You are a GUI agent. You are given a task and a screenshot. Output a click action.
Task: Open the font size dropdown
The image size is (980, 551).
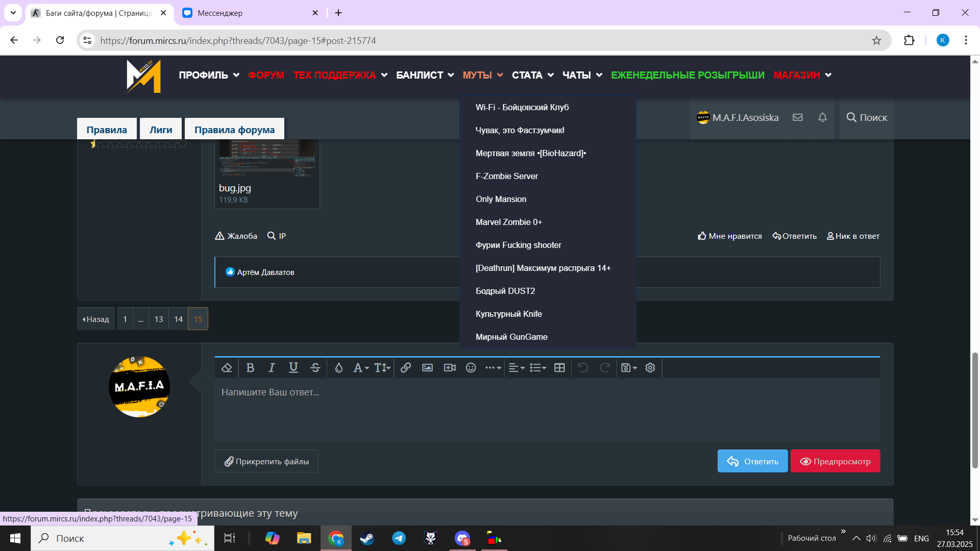[x=382, y=368]
